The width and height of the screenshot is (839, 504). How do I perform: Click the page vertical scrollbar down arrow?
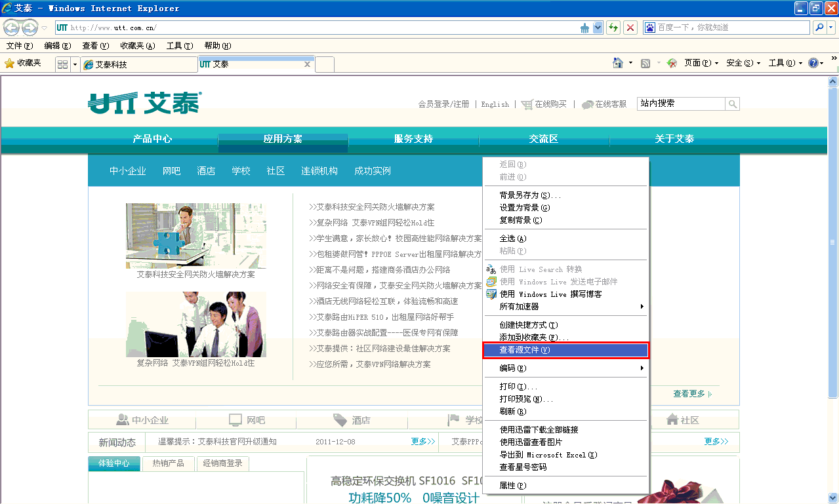833,497
